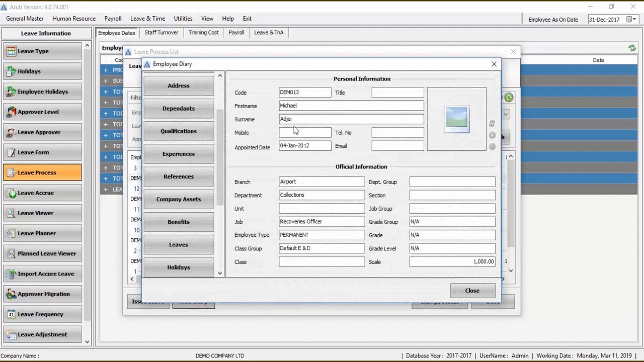This screenshot has width=644, height=362.
Task: Switch to the Employee Dates tab
Action: (117, 33)
